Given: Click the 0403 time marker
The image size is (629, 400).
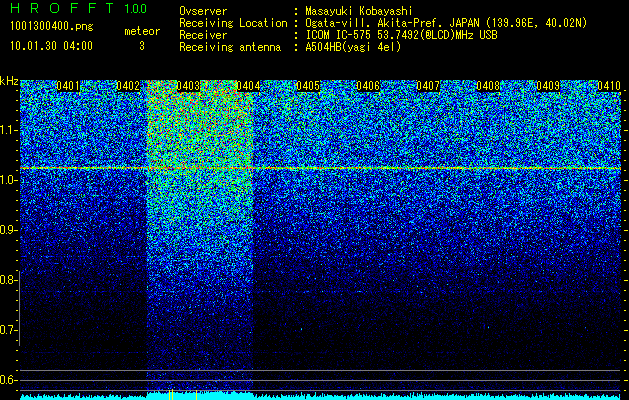Looking at the screenshot, I should coord(188,86).
